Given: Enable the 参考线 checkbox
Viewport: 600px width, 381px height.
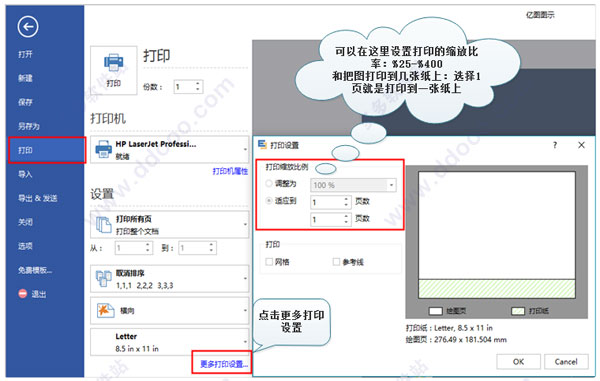Looking at the screenshot, I should point(336,262).
